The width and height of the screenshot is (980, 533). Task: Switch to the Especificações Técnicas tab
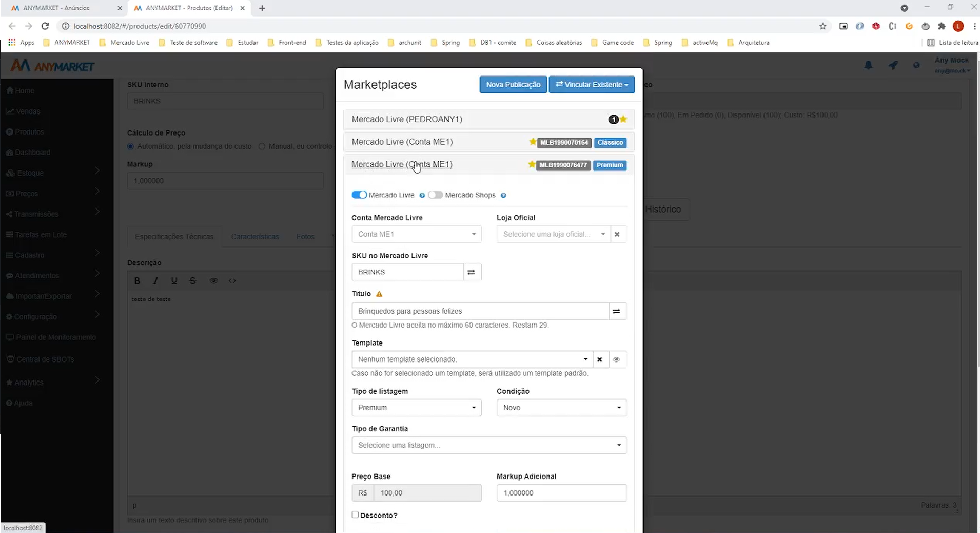pos(174,237)
